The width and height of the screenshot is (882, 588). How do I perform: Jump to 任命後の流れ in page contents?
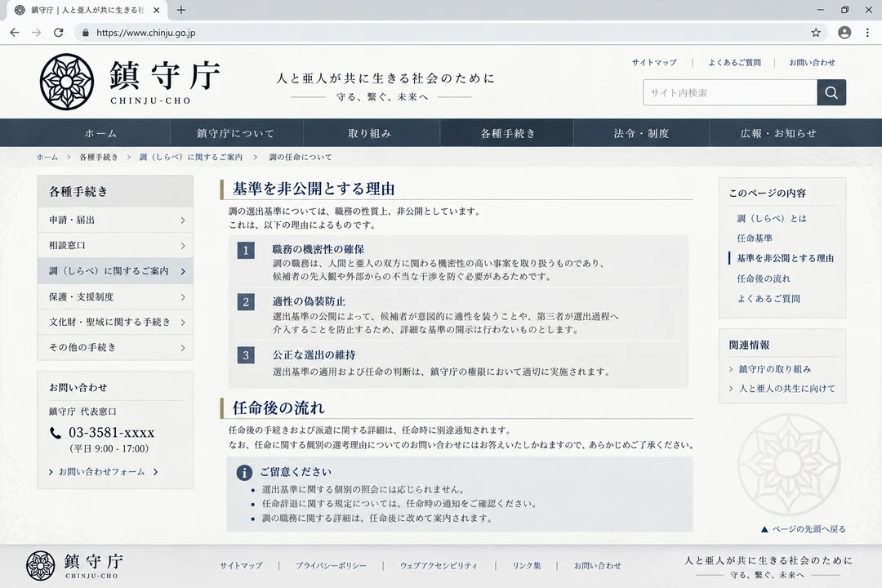[764, 278]
